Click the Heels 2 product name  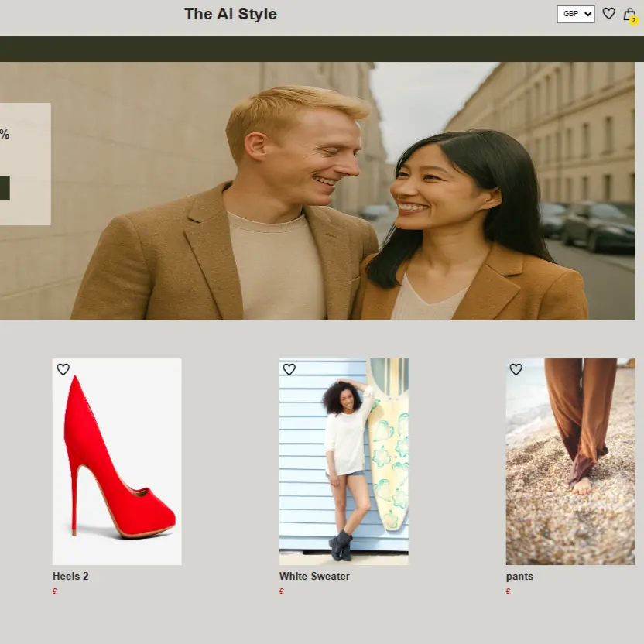(70, 576)
